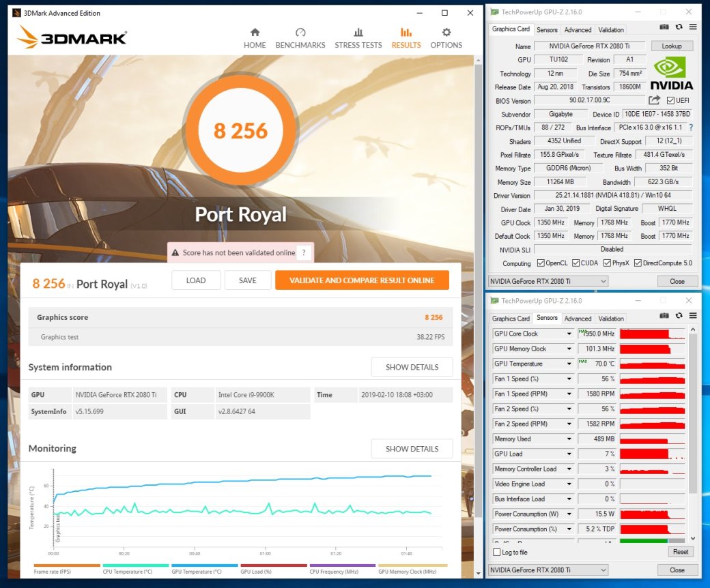
Task: Open the GPU Core Clock sensor dropdown
Action: tap(569, 334)
